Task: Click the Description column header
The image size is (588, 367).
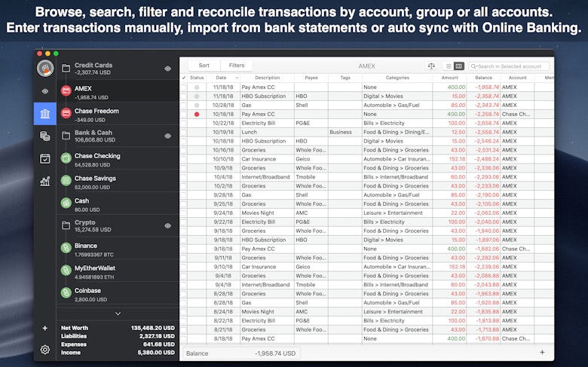Action: [267, 78]
